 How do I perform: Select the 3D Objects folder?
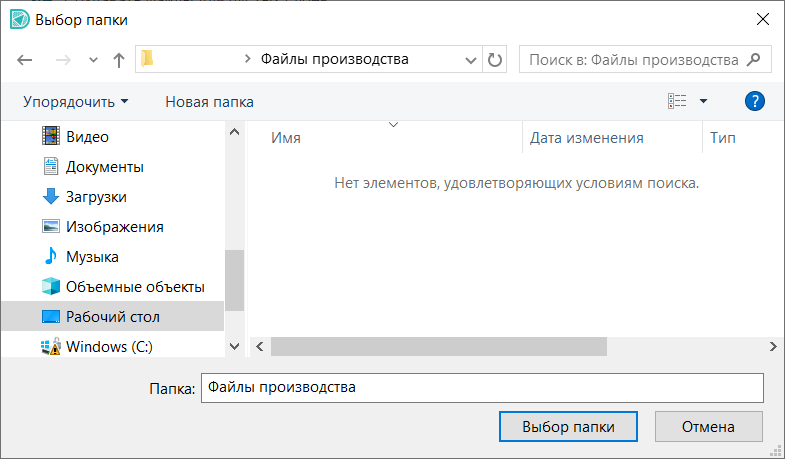(x=134, y=287)
